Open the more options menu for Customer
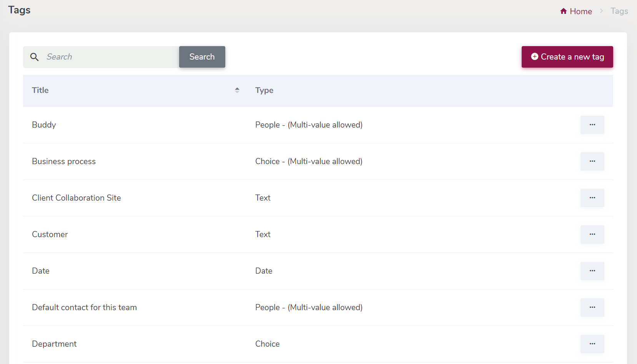The image size is (637, 364). 592,234
